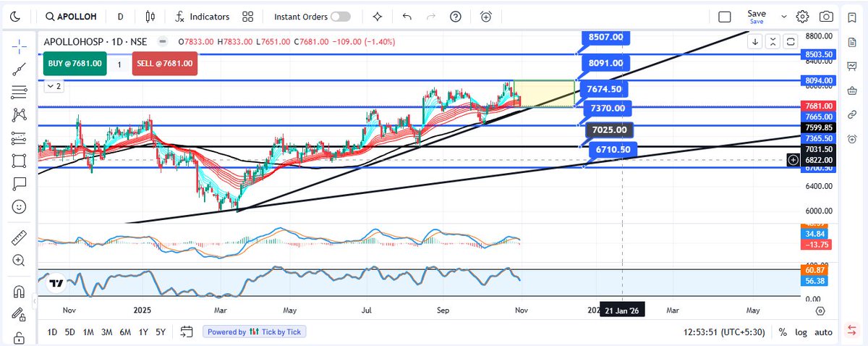Select the 3M time range
Viewport: 868px width, 346px height.
point(106,332)
